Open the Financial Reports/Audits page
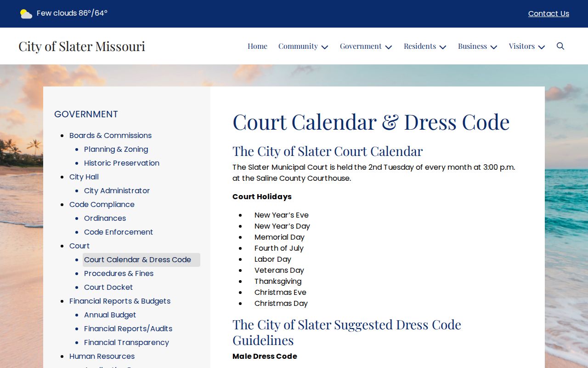588x368 pixels. click(128, 328)
